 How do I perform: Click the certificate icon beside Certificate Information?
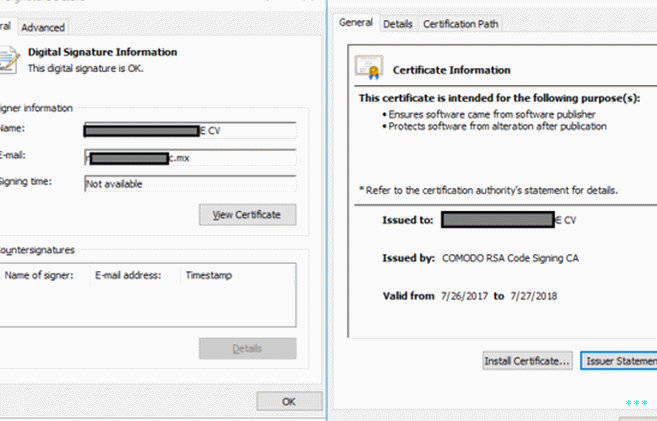[371, 68]
